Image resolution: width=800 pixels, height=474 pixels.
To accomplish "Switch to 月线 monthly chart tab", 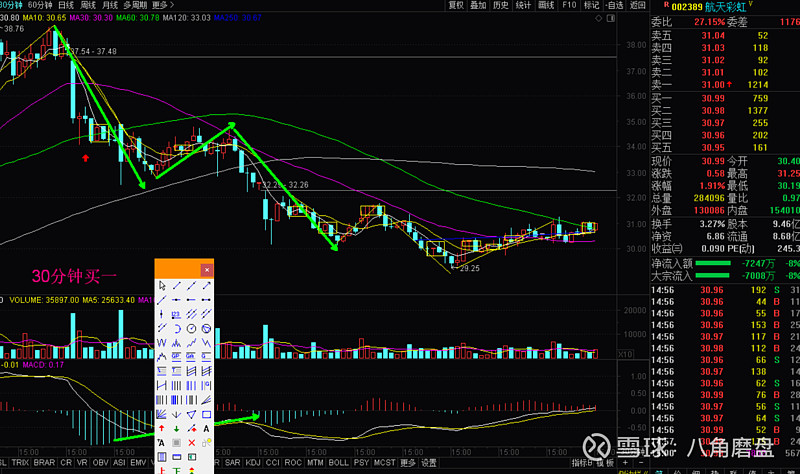I will pyautogui.click(x=110, y=5).
